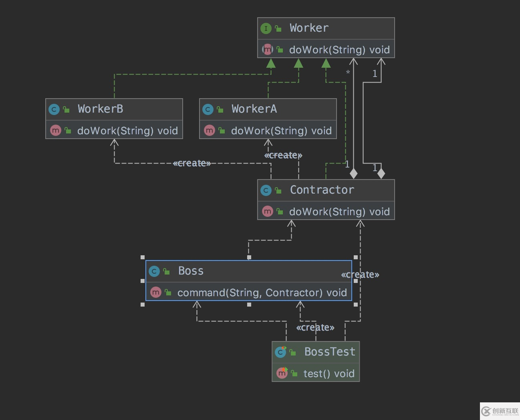The width and height of the screenshot is (520, 420).
Task: Click the selection handle at the Boss node's bottom-left corner
Action: click(x=143, y=305)
